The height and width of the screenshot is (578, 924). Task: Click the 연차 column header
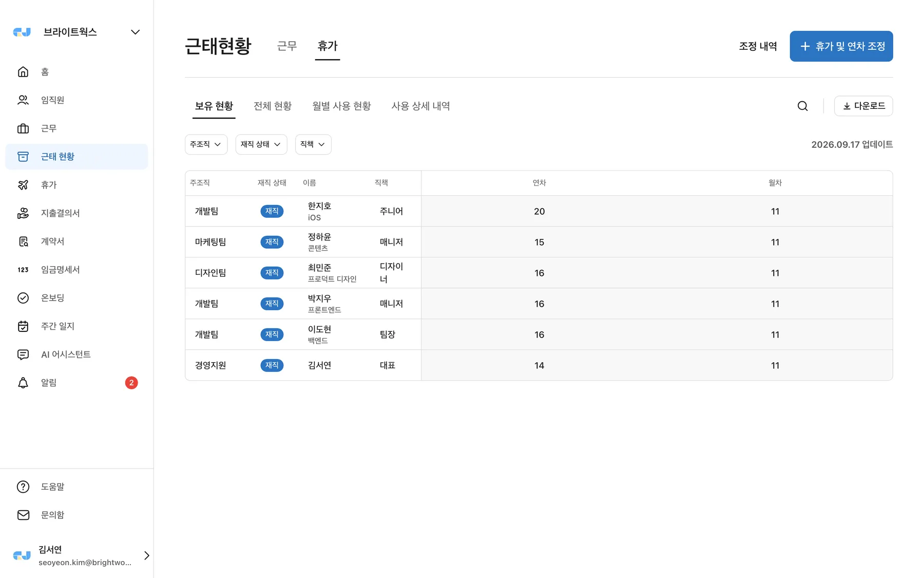tap(539, 183)
